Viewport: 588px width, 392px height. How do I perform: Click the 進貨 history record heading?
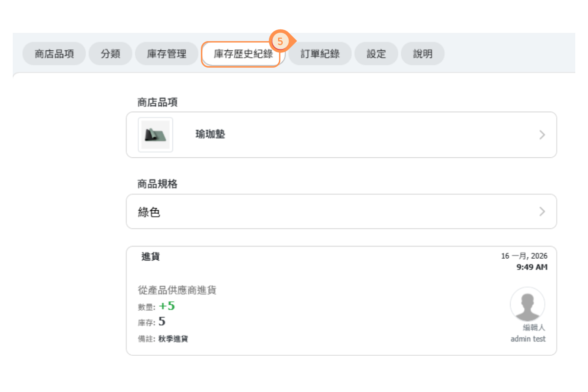point(150,257)
